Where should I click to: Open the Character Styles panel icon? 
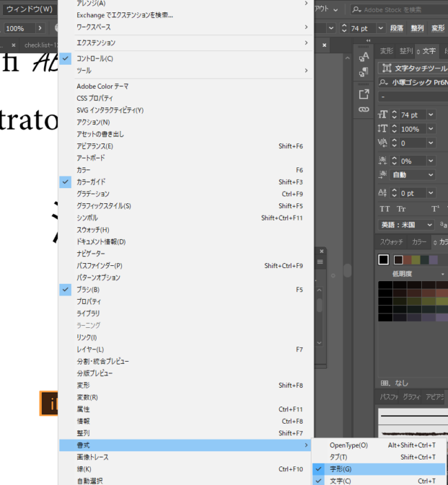point(364,57)
